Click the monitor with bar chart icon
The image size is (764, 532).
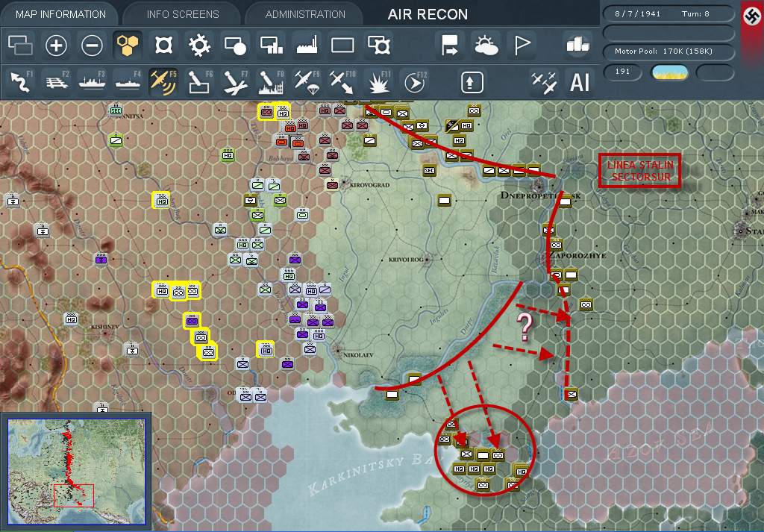271,46
